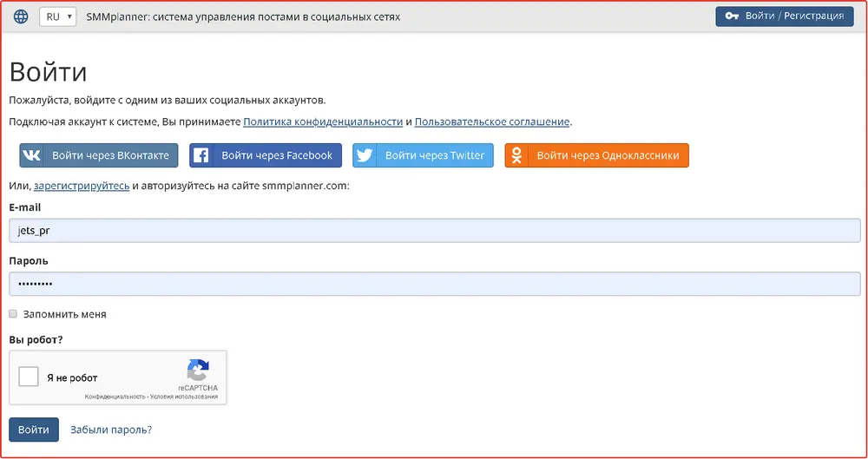868x459 pixels.
Task: Click the Вы робот? label
Action: (x=36, y=339)
